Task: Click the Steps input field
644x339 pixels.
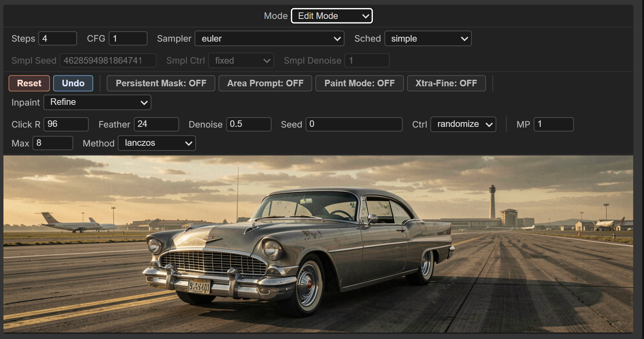Action: coord(57,39)
